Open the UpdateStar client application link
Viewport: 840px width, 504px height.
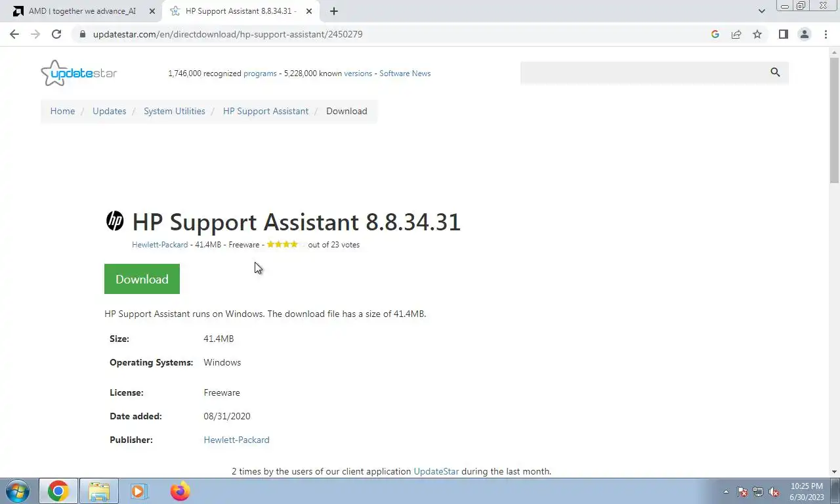click(436, 471)
